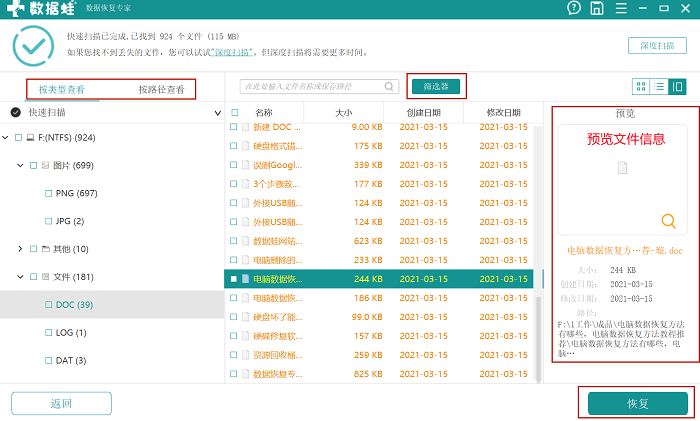The height and width of the screenshot is (421, 700).
Task: Check the 硬盘格式错... file checkbox
Action: [233, 146]
